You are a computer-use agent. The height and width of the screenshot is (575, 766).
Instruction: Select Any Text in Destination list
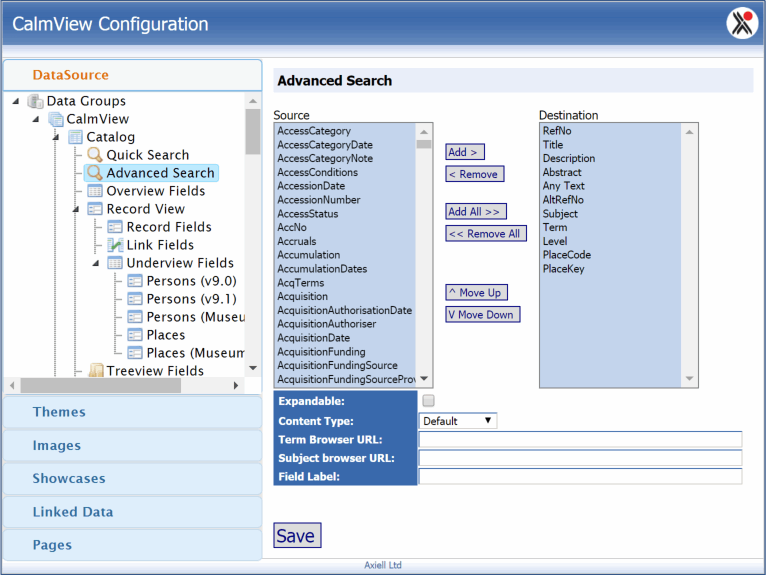(563, 186)
